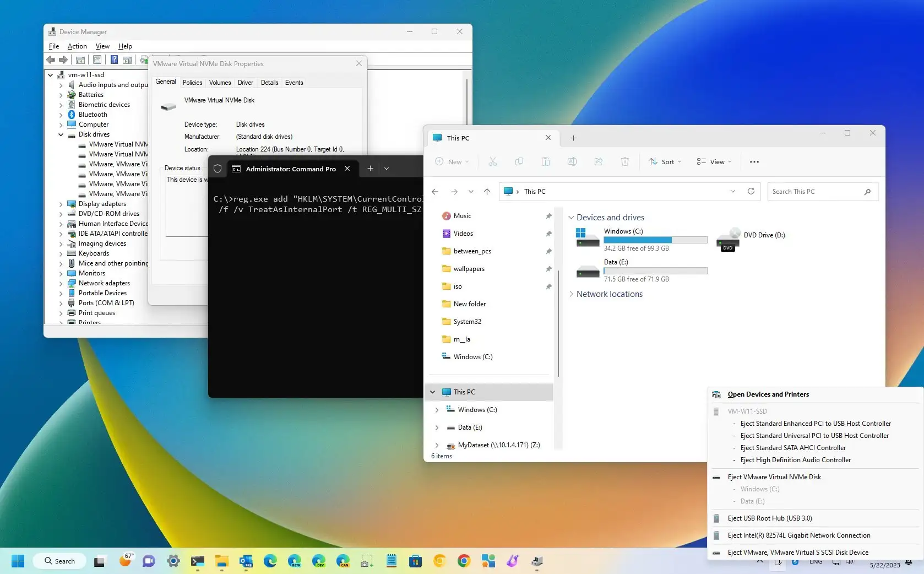Switch to the Events tab

(x=294, y=83)
